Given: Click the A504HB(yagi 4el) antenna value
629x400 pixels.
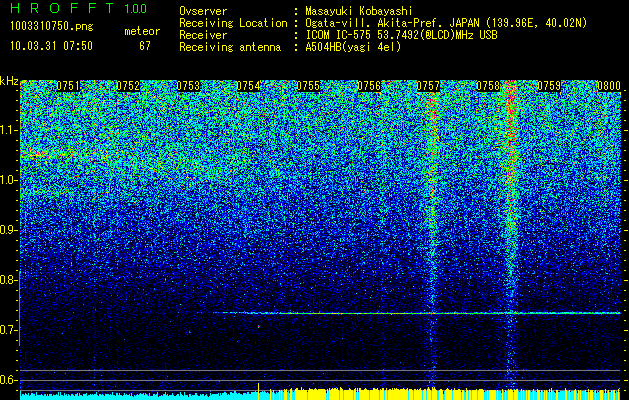Looking at the screenshot, I should click(x=353, y=47).
